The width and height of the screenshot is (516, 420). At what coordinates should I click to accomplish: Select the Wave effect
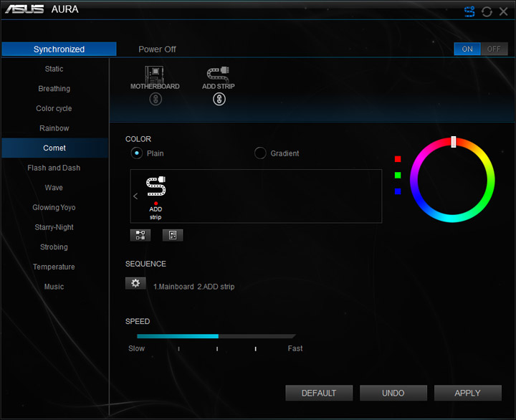(x=54, y=188)
